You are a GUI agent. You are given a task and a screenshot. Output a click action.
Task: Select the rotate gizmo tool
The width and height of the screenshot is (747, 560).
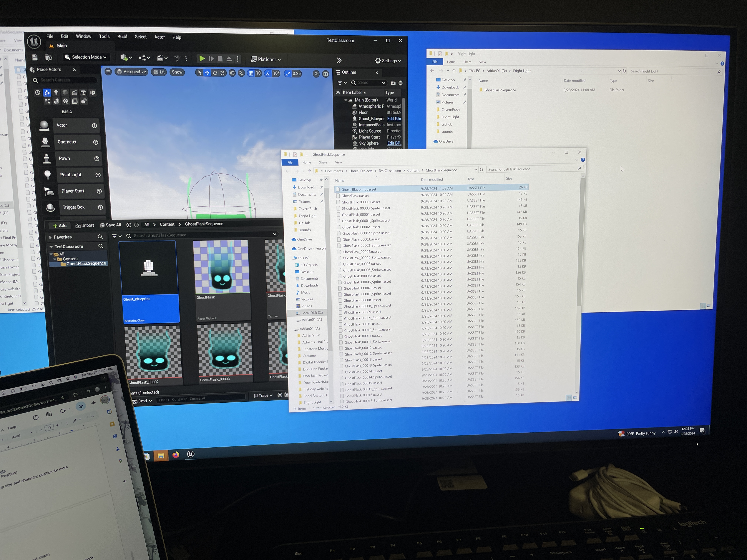(215, 73)
